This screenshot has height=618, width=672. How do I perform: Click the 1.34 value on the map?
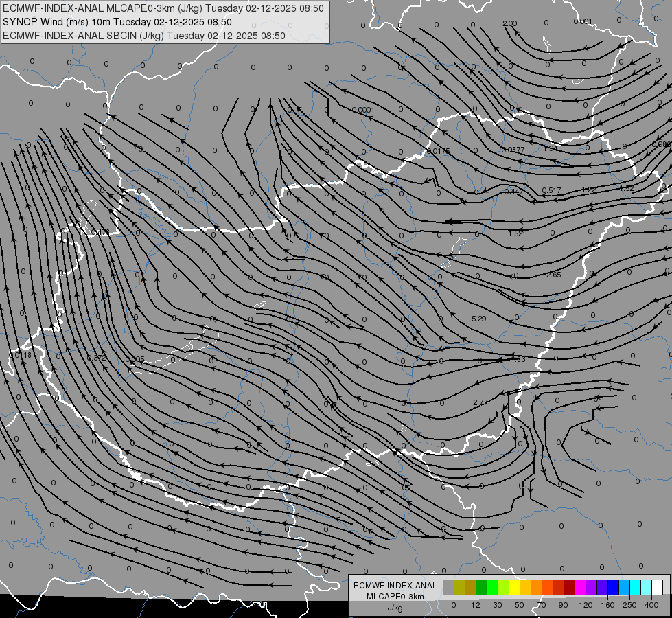[551, 148]
